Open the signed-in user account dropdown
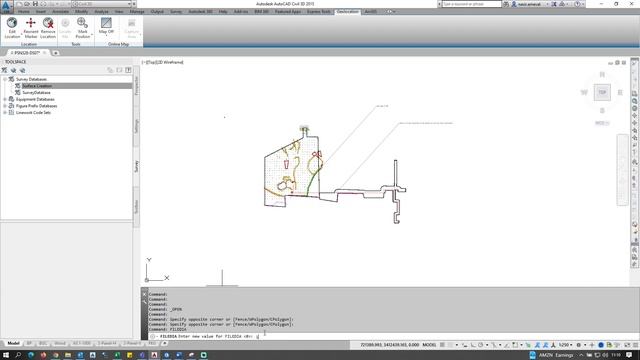Screen dimensions: 640x360 530,4
